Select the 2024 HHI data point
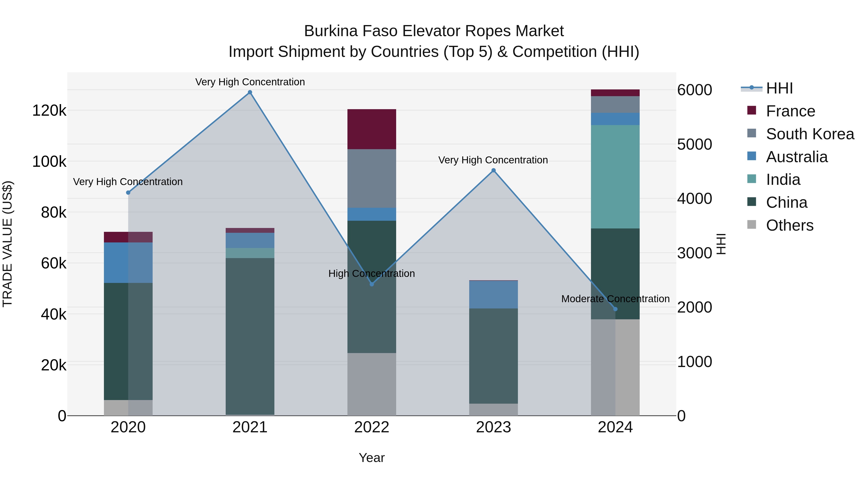The image size is (868, 488). click(x=615, y=309)
